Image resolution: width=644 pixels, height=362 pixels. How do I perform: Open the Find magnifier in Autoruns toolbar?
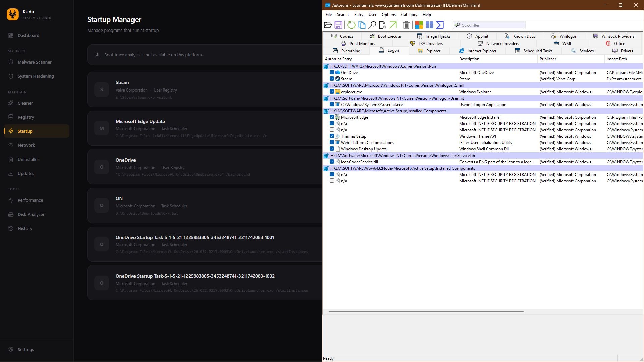point(372,25)
